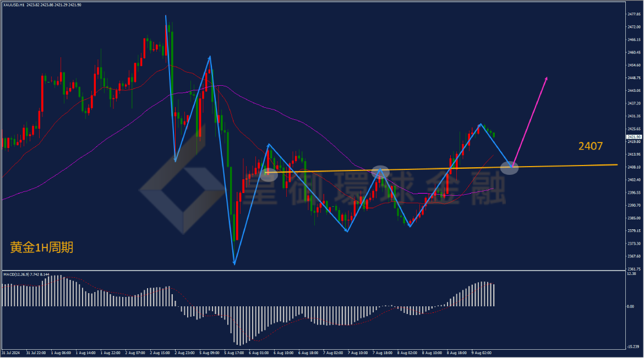Click the 9 Aug 02:00 time label
This screenshot has height=358, width=644.
pos(481,353)
